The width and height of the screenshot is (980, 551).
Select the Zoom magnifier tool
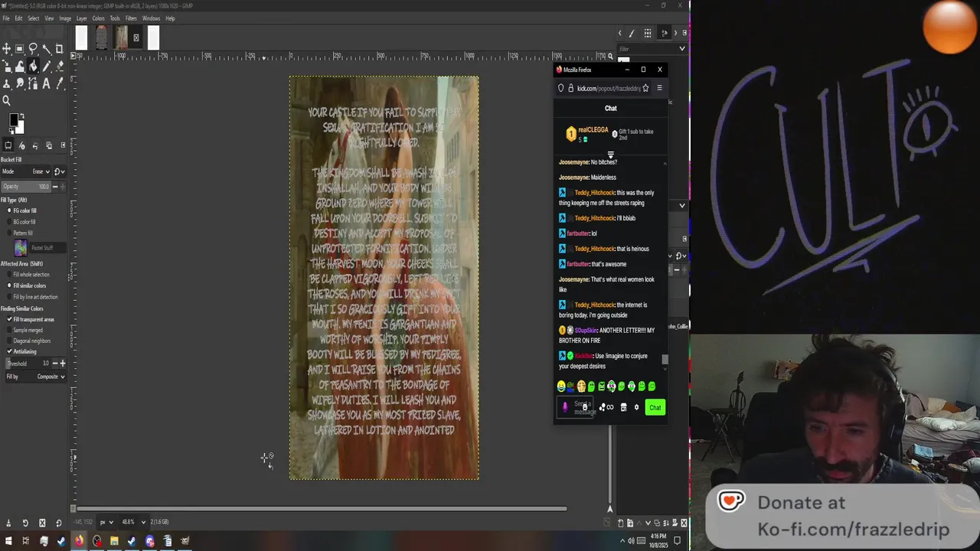click(6, 100)
